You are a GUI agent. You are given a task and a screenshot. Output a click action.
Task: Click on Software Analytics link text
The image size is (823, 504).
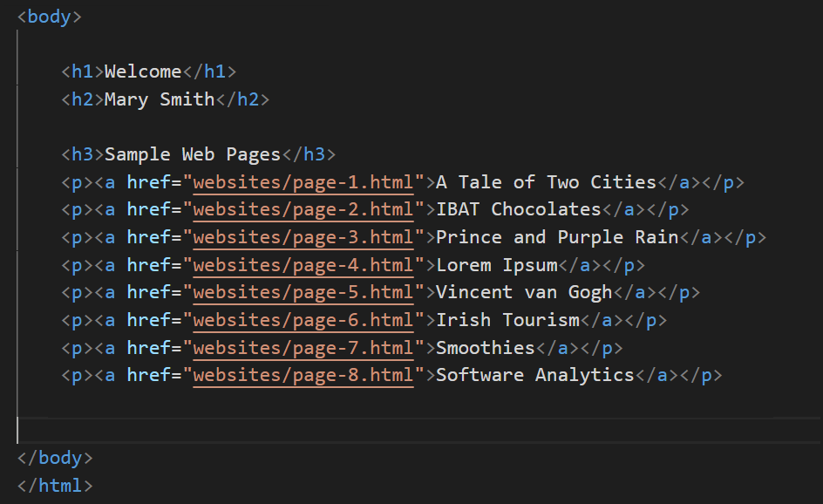pos(534,375)
